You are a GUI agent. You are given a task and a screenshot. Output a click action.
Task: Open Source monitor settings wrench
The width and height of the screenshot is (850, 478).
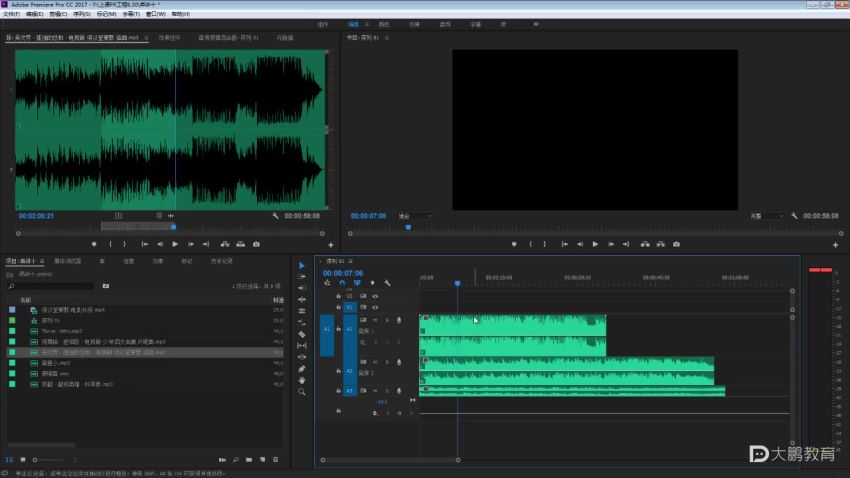275,216
